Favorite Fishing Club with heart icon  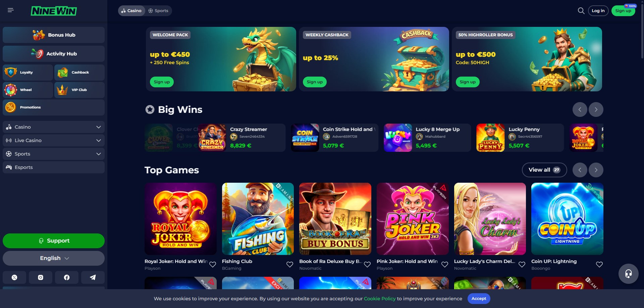click(x=290, y=265)
